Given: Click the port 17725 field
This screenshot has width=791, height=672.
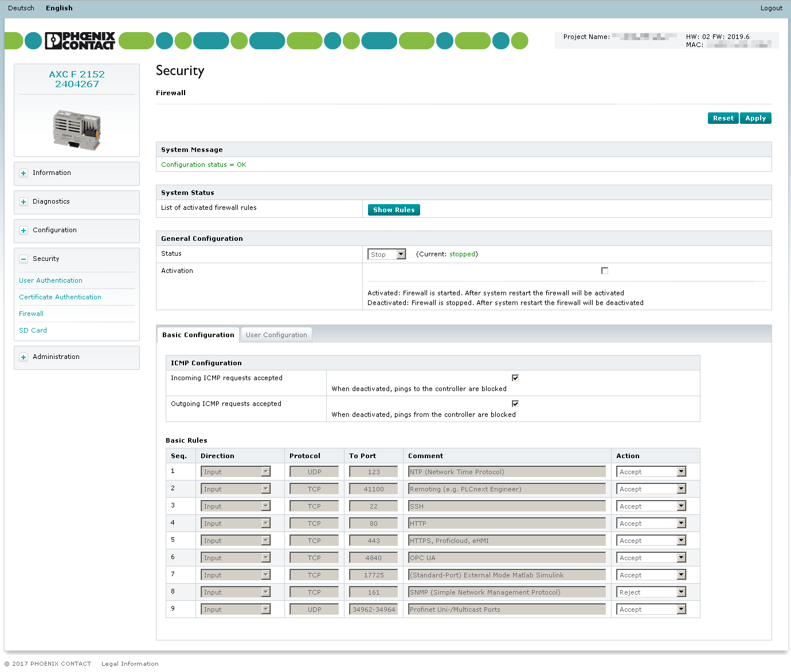Looking at the screenshot, I should (373, 575).
